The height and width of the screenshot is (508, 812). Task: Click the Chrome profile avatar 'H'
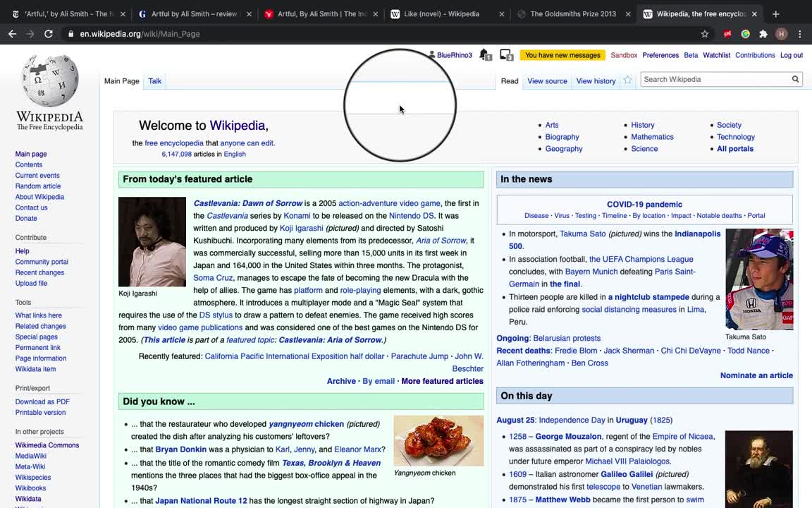(782, 34)
